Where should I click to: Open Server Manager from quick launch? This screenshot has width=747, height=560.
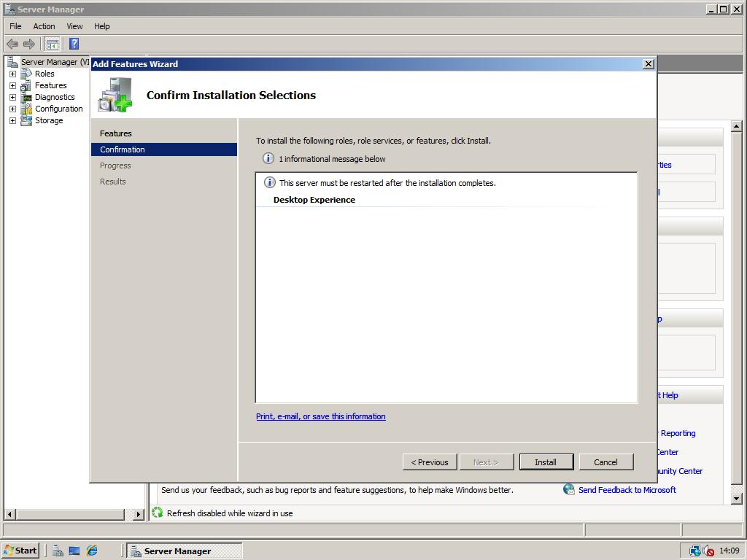coord(58,551)
